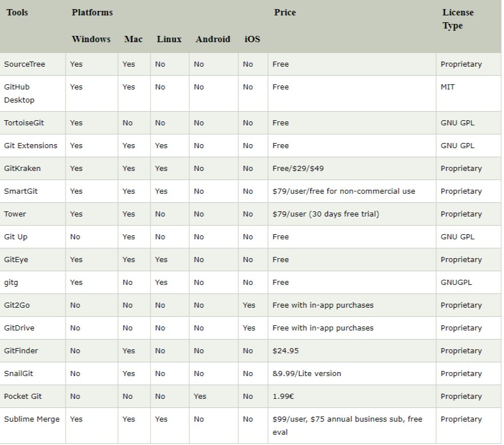Click Git Up's Windows No cell
This screenshot has height=445, width=504.
click(75, 237)
